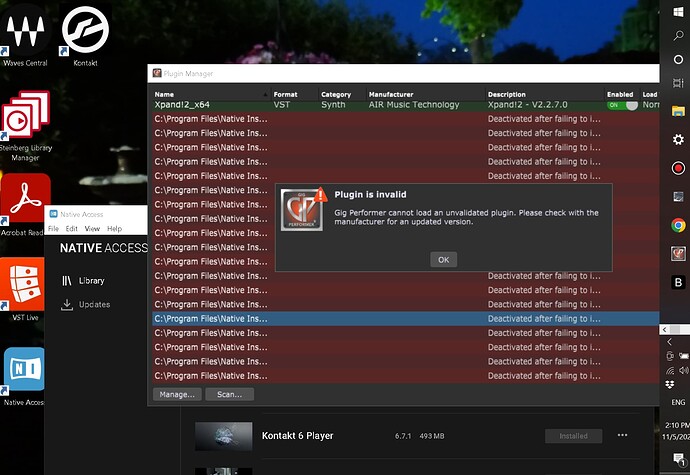Click the Format column header

point(285,94)
